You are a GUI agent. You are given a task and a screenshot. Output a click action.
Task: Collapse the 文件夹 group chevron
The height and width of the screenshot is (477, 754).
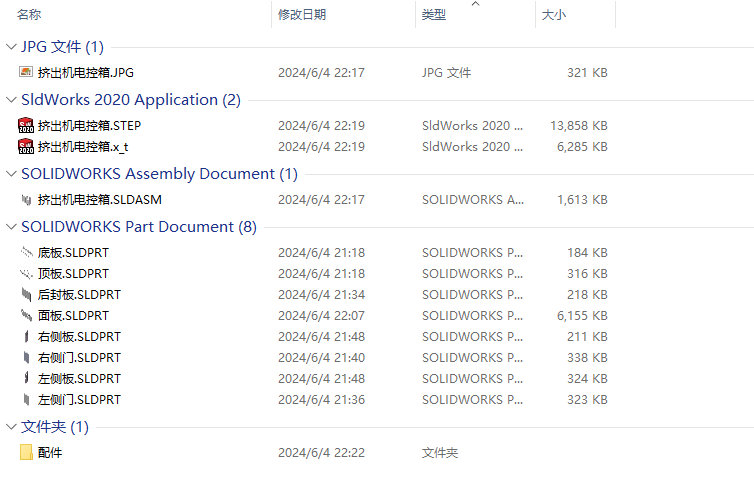(11, 427)
